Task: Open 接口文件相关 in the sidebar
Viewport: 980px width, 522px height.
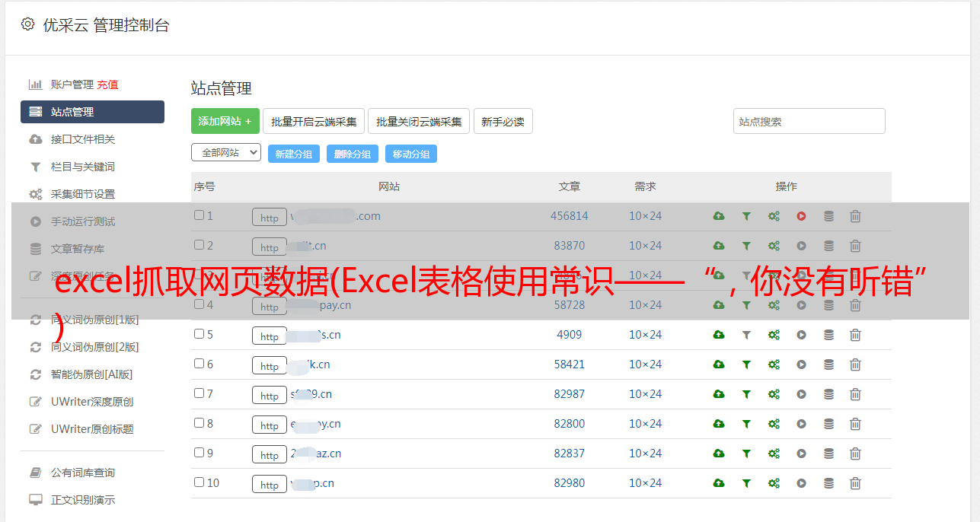Action: 83,139
